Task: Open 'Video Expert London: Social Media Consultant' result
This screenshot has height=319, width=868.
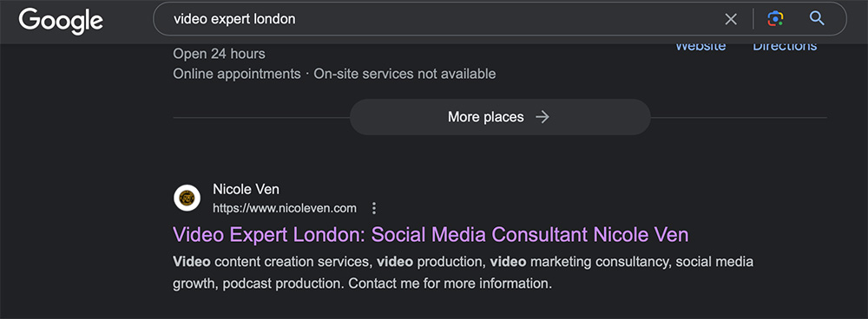Action: click(x=431, y=234)
